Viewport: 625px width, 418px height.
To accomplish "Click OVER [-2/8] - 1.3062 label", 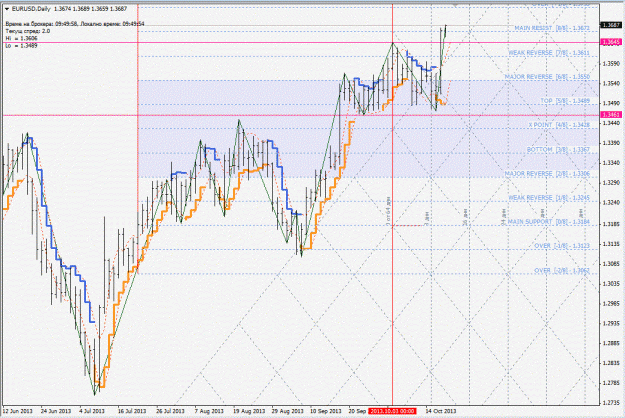I will pos(562,271).
